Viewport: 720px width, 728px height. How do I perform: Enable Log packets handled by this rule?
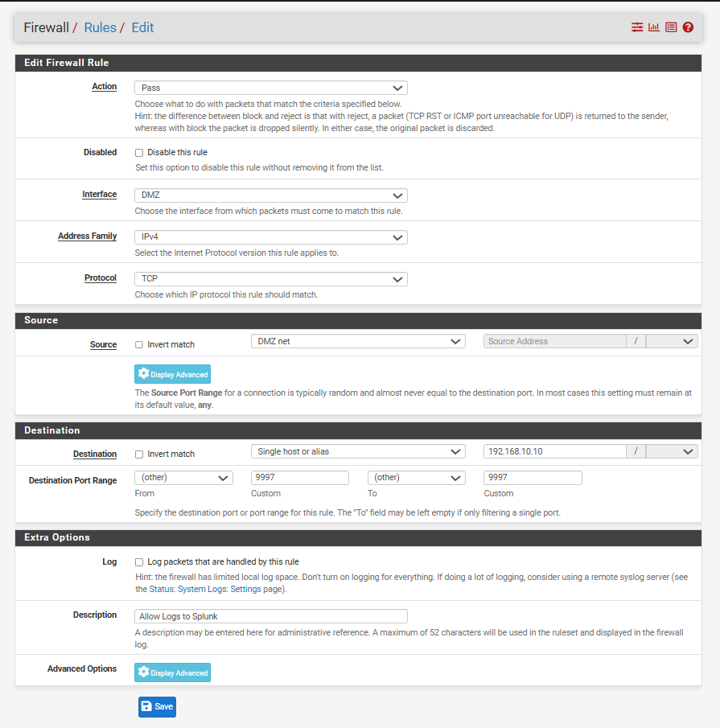click(x=139, y=561)
